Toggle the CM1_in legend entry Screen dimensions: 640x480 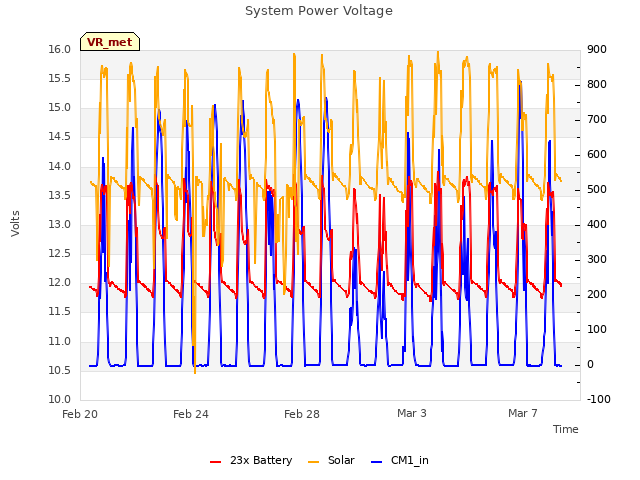[x=400, y=460]
